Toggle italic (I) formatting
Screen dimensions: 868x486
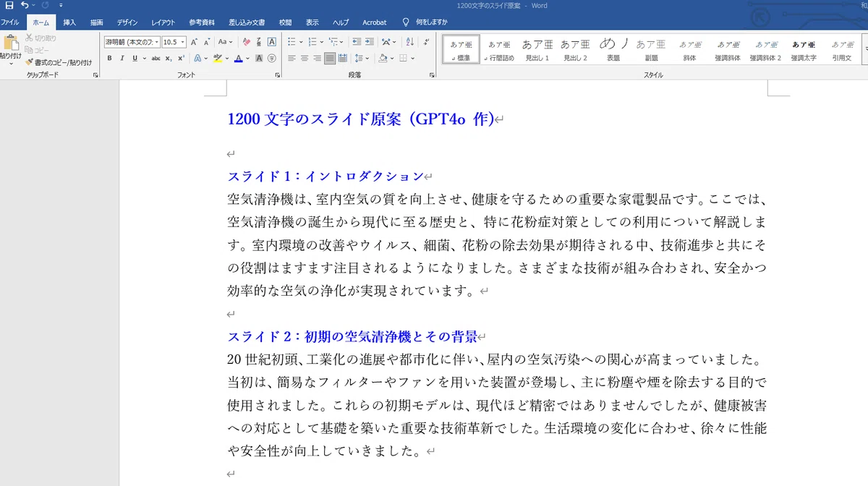(122, 58)
